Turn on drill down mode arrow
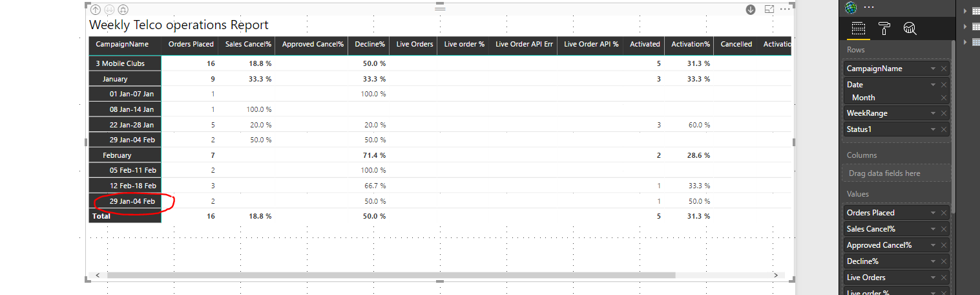980x295 pixels. click(751, 10)
